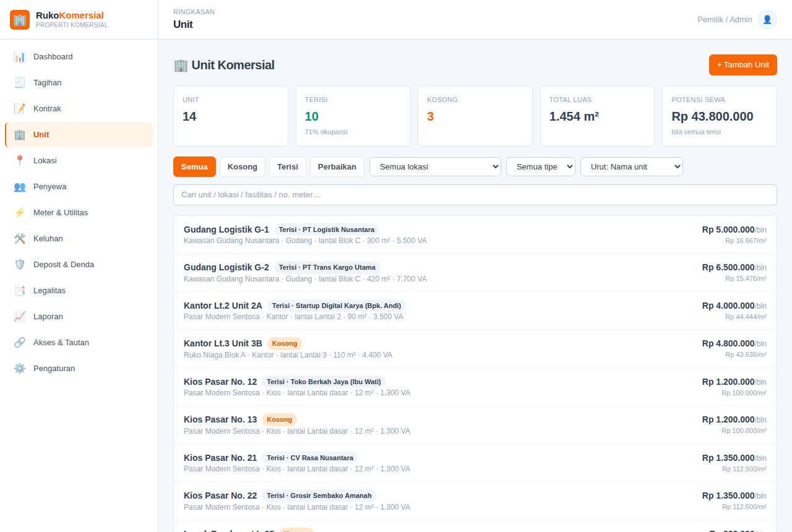This screenshot has height=532, width=792.
Task: Expand the Semua tipe dropdown
Action: pyautogui.click(x=541, y=167)
